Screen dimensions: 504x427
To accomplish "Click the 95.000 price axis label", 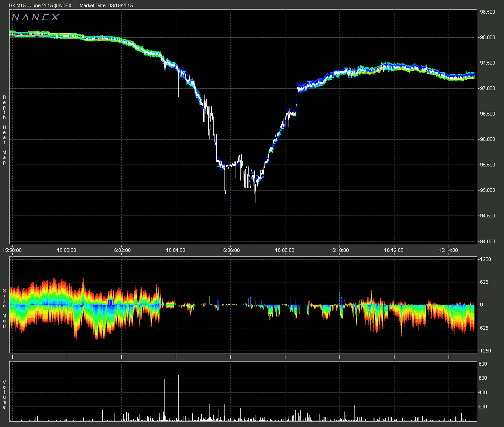I will tap(487, 190).
